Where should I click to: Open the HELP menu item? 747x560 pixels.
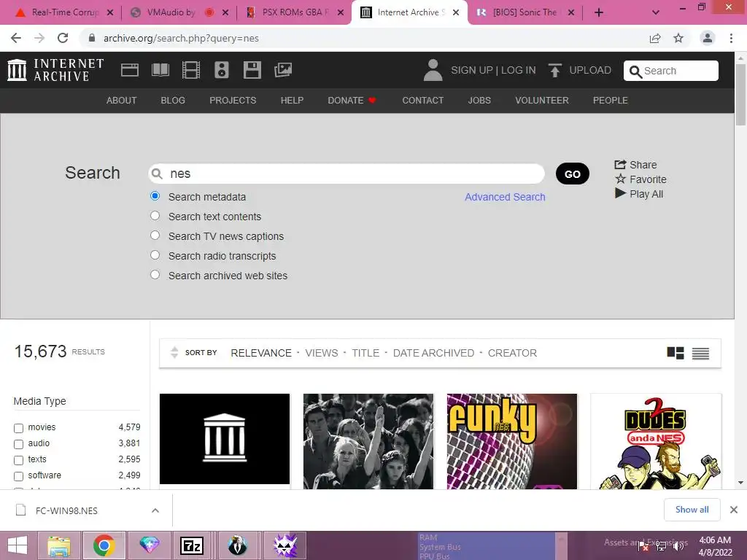[292, 101]
